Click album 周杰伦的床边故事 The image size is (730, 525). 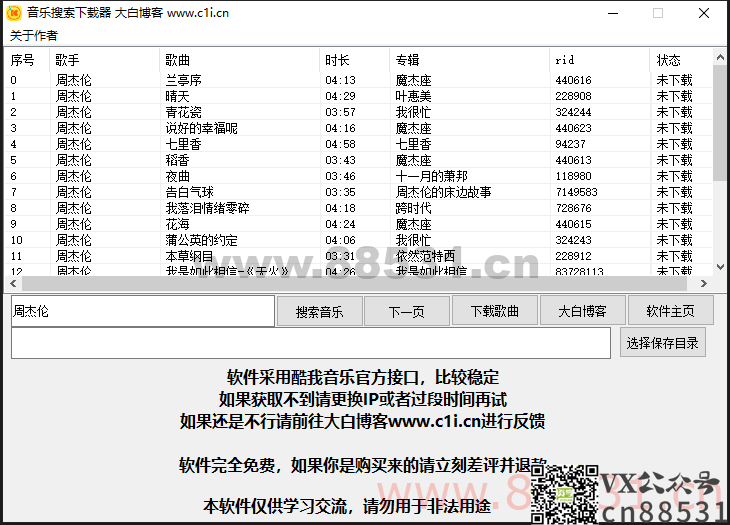[443, 192]
